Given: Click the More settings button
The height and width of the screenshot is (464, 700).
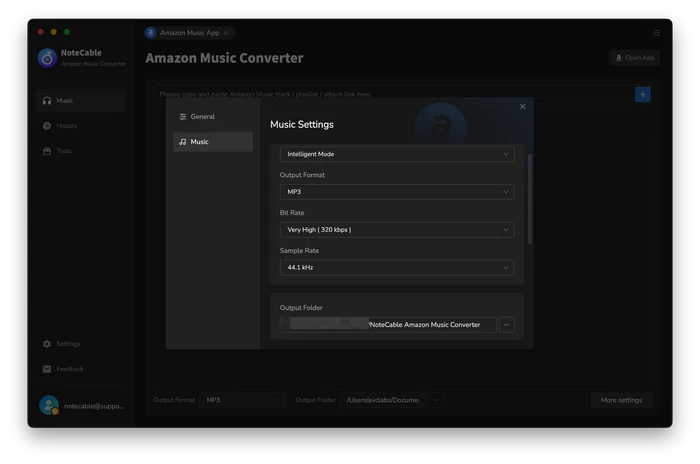Looking at the screenshot, I should click(621, 400).
